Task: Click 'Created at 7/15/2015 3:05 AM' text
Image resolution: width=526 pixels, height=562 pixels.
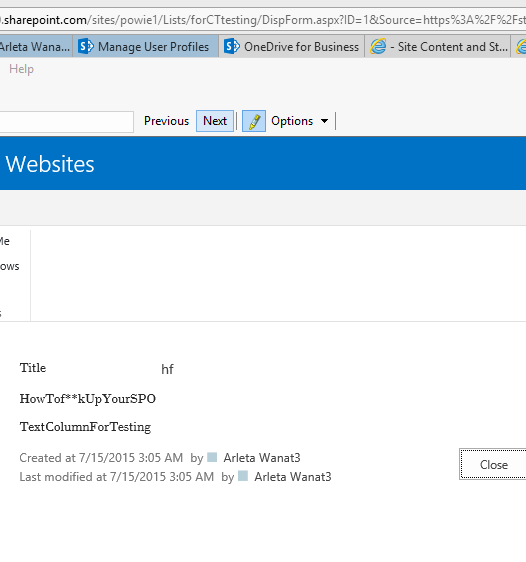Action: (101, 458)
